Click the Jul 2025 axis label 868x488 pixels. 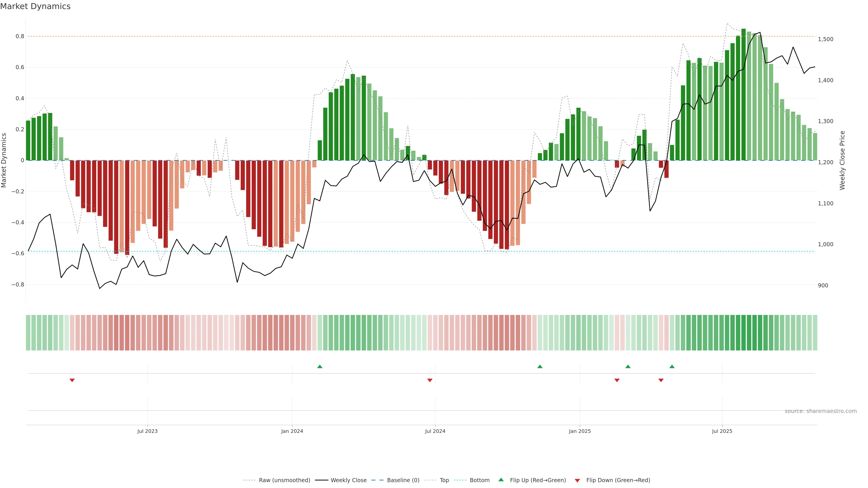pos(722,431)
